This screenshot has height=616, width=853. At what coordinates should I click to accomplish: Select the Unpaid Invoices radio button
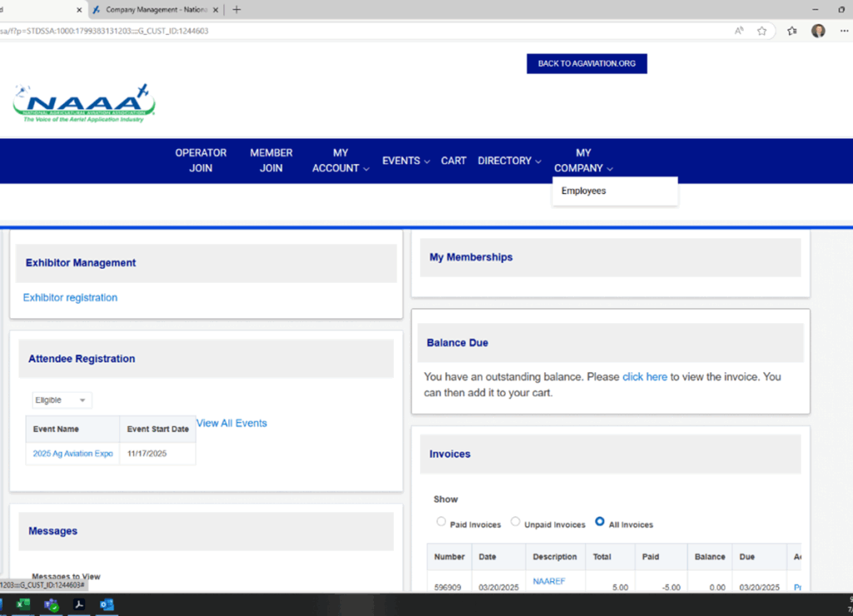[515, 521]
